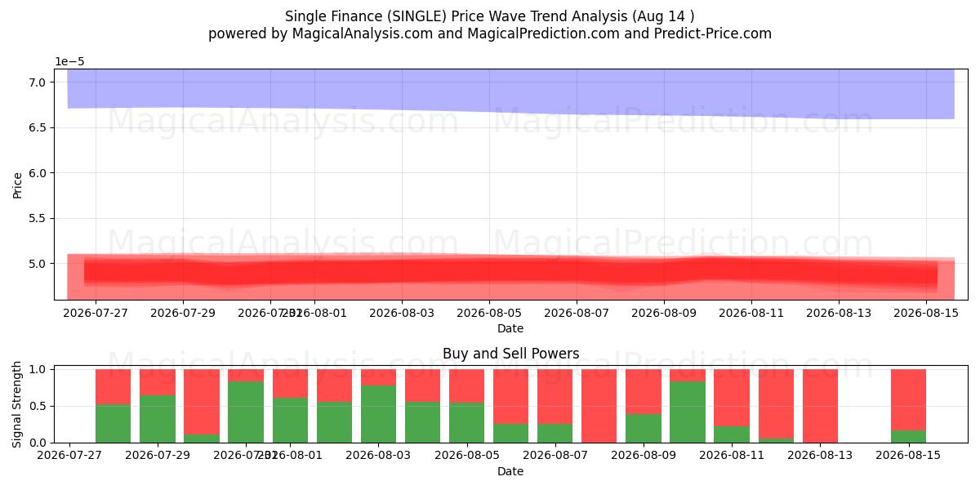This screenshot has height=490, width=980.
Task: Click the green bar segment above 2026-08-05
Action: [467, 422]
